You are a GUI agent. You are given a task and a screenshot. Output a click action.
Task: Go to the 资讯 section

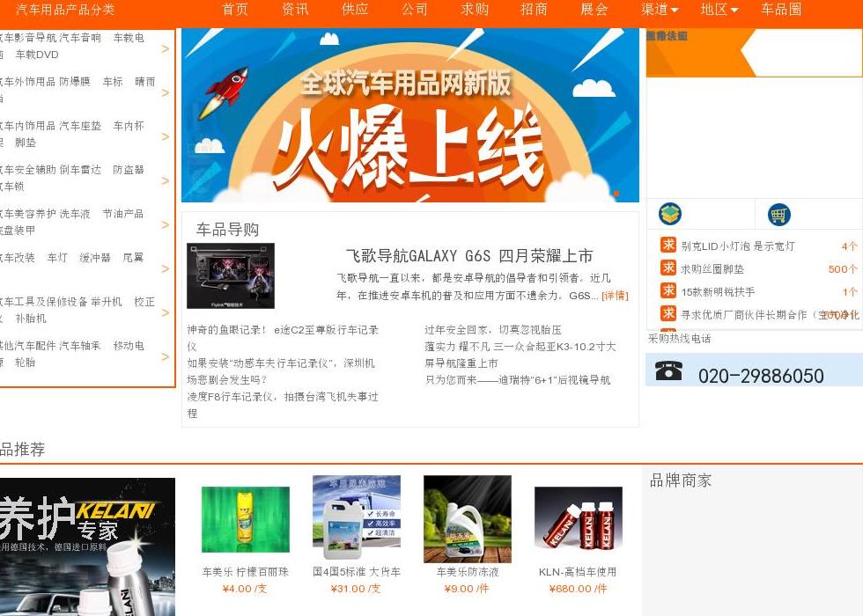click(x=295, y=10)
